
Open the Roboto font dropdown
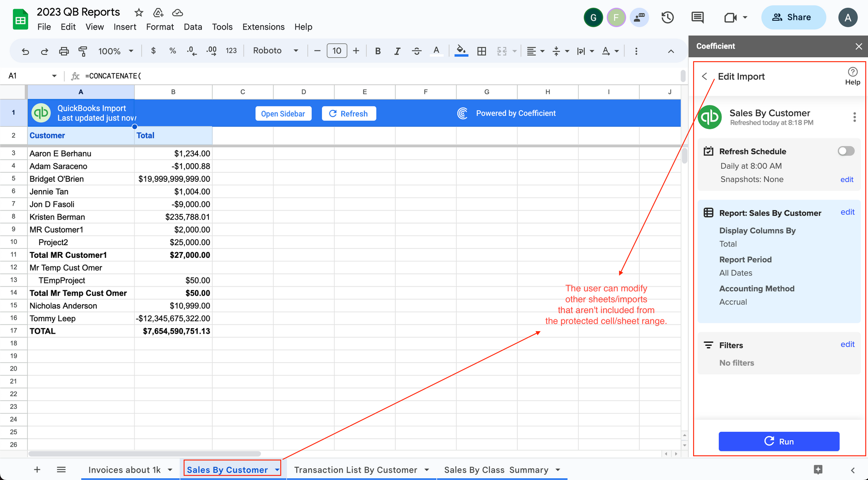click(x=276, y=51)
